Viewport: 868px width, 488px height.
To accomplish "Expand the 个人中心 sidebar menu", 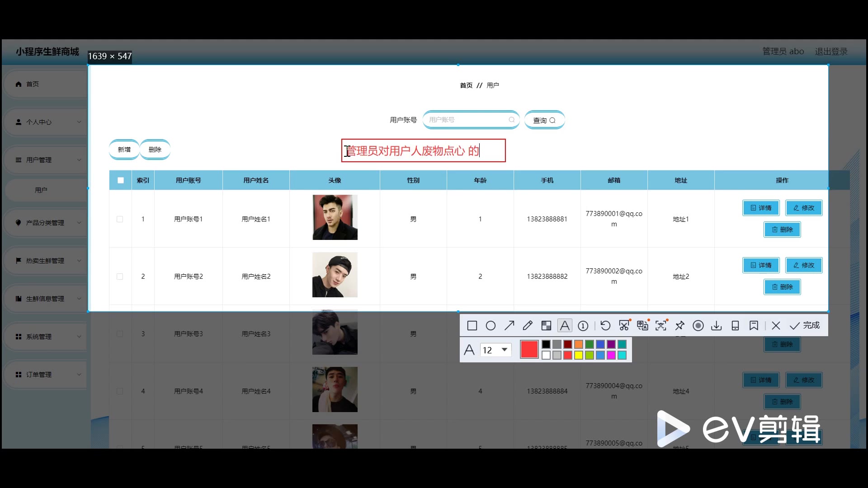I will pos(45,122).
